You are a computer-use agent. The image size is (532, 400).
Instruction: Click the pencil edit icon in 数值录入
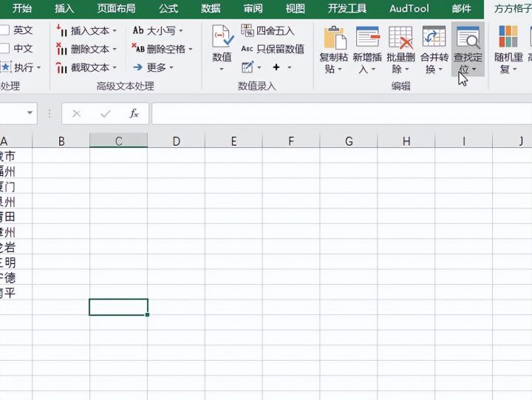(x=248, y=67)
